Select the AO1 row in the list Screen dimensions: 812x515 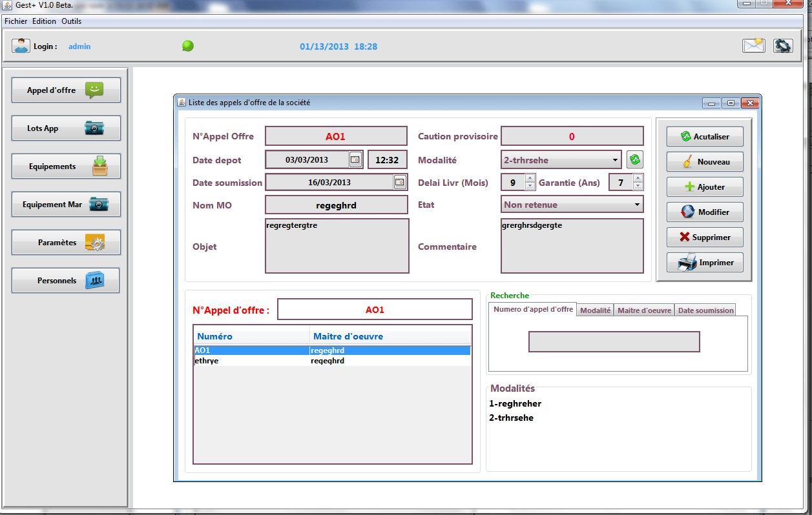click(332, 350)
